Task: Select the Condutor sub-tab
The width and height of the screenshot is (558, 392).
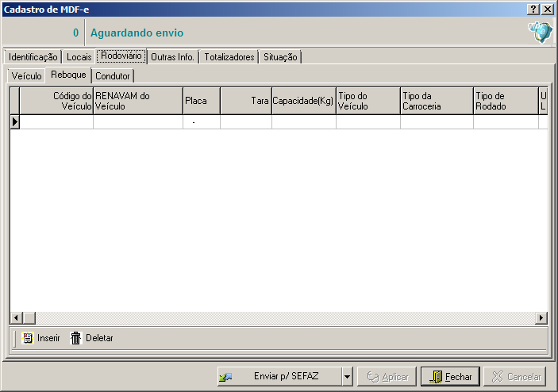Action: click(x=113, y=76)
